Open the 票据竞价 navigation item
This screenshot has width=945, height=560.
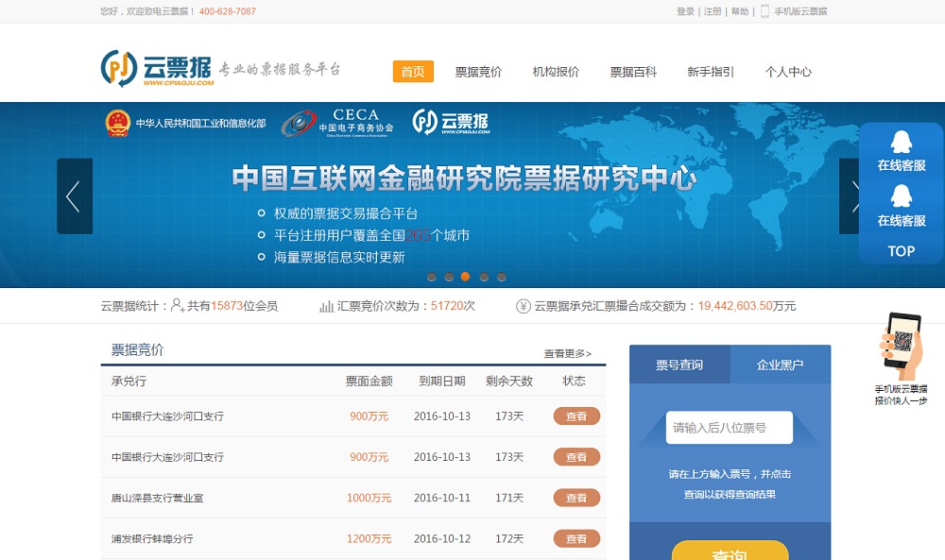478,73
